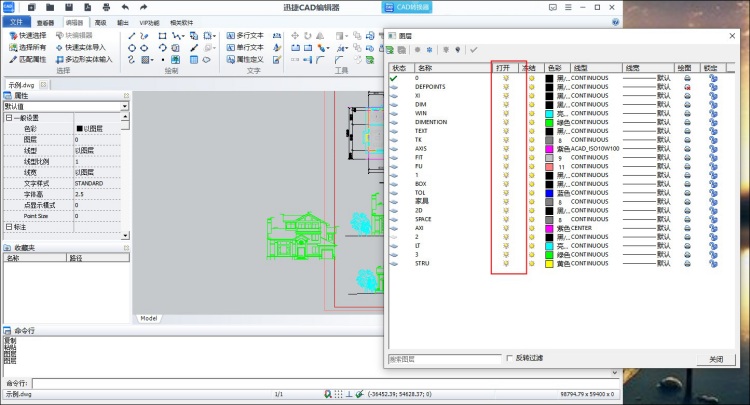This screenshot has height=405, width=750.
Task: Click yellow color swatch of layer STRU
Action: [549, 263]
